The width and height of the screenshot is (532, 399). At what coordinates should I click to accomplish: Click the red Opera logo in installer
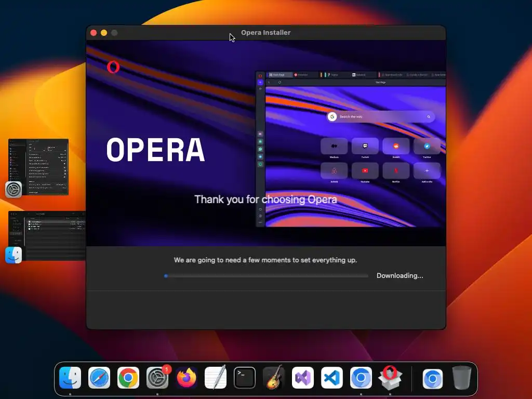pyautogui.click(x=113, y=67)
